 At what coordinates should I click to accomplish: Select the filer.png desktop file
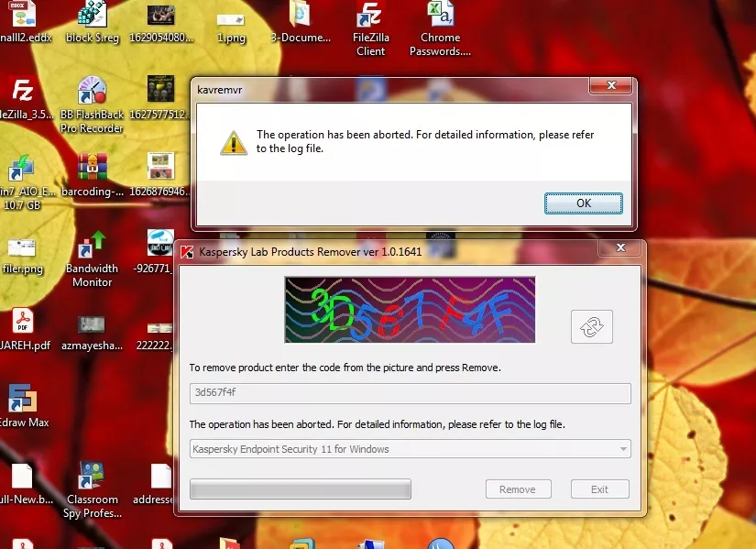[x=22, y=257]
